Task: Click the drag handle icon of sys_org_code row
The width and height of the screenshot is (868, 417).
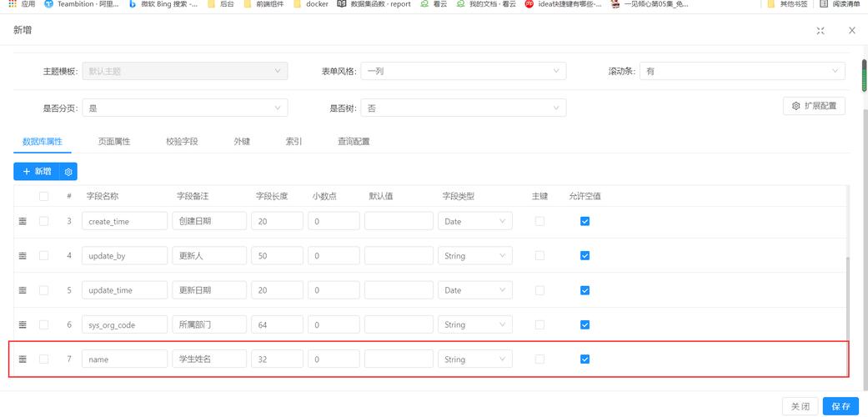Action: [23, 324]
